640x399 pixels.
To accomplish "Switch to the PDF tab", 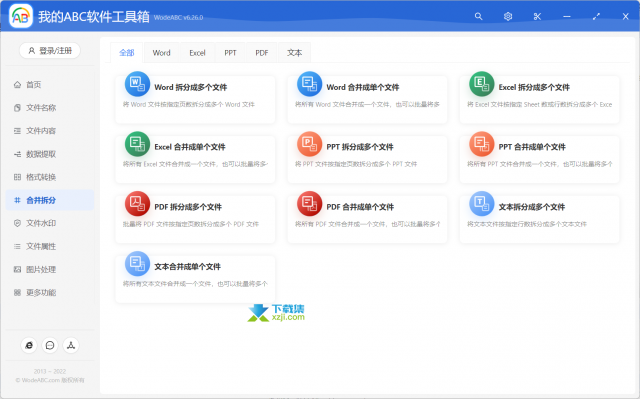I will click(x=262, y=53).
